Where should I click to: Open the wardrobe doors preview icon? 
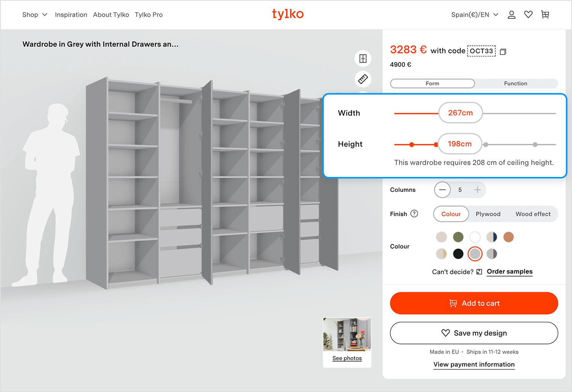(x=363, y=58)
